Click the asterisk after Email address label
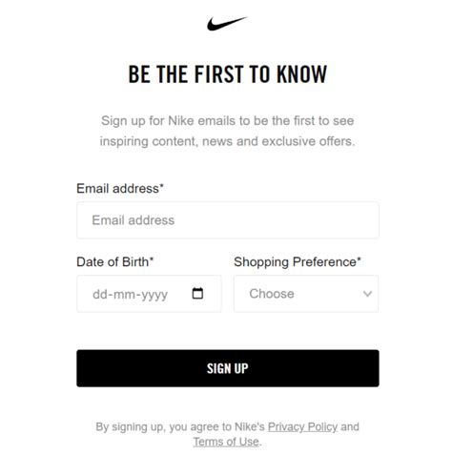Image resolution: width=452 pixels, height=476 pixels. click(x=161, y=186)
